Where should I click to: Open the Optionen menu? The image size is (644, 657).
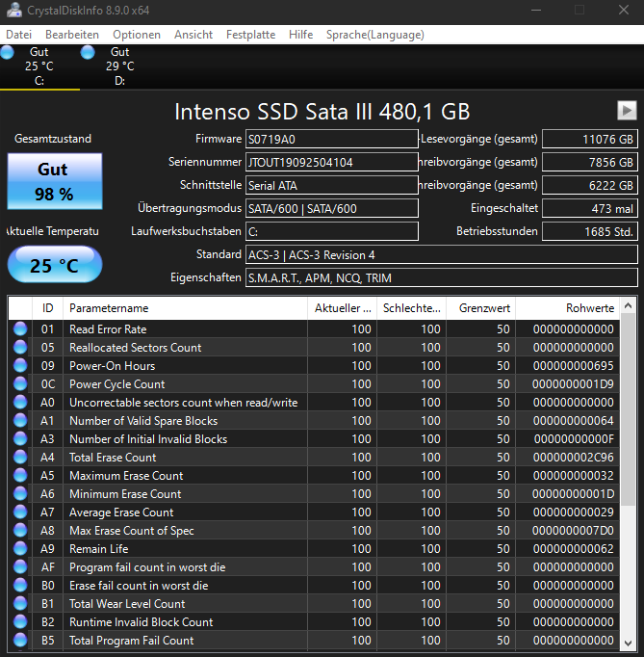tap(137, 35)
